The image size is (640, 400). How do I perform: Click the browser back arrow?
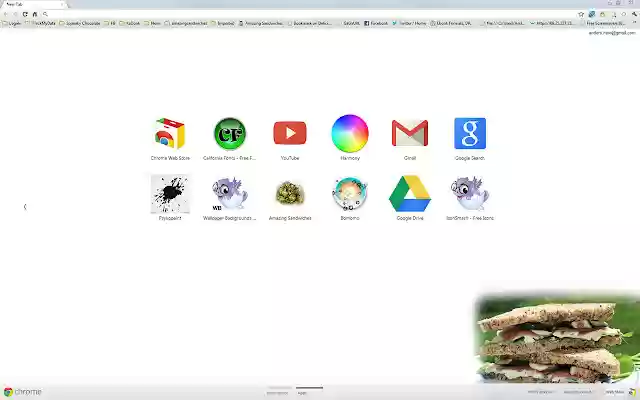click(5, 14)
